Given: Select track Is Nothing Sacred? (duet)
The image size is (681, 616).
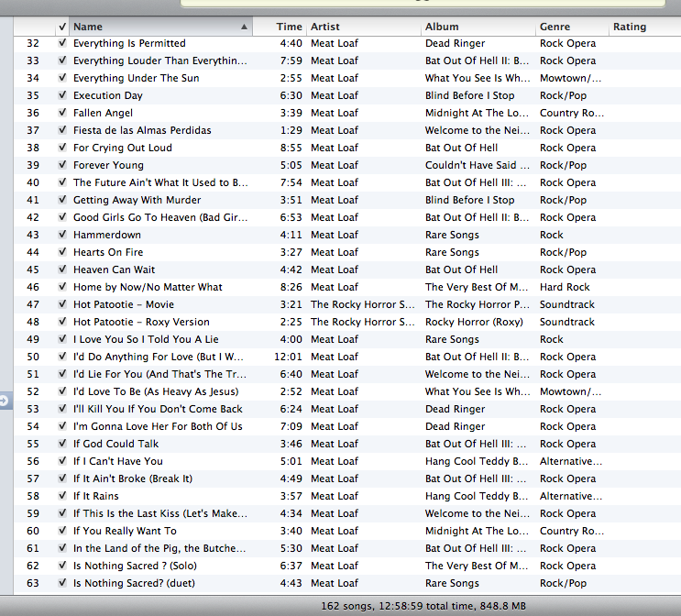Looking at the screenshot, I should (x=134, y=583).
